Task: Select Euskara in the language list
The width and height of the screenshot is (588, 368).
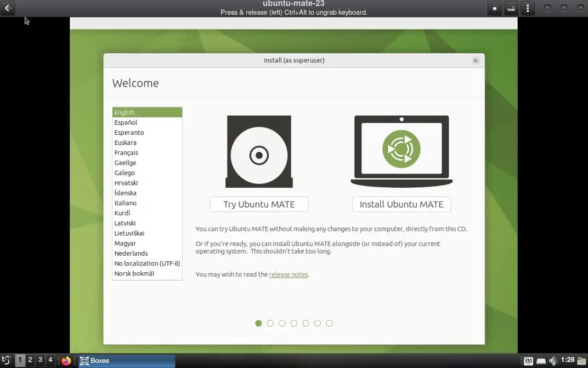Action: click(x=147, y=143)
